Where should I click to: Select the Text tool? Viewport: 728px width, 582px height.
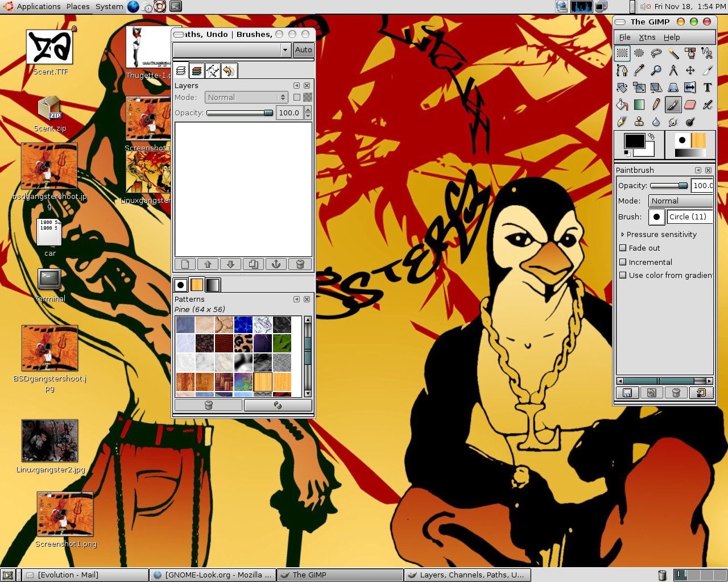pos(708,88)
